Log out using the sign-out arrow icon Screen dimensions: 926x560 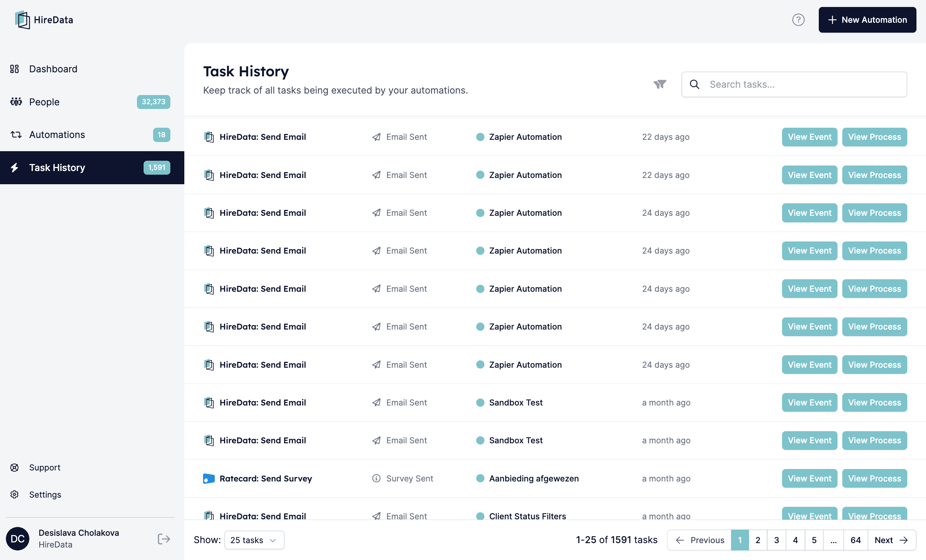click(x=163, y=539)
